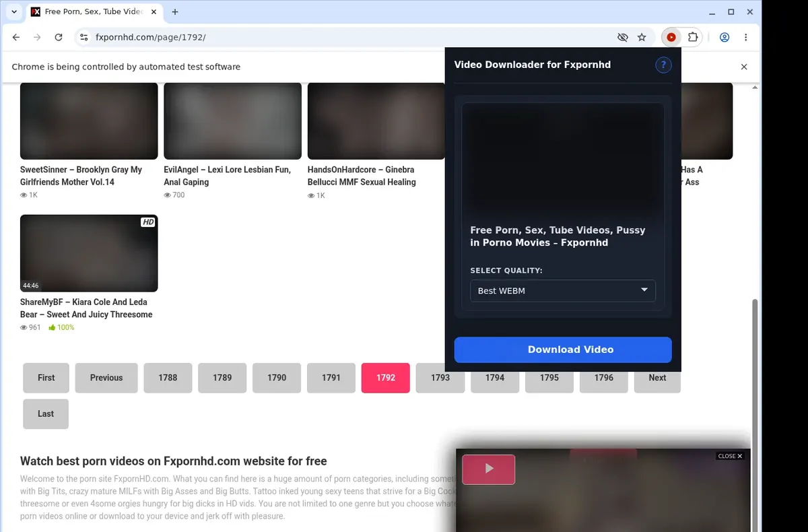Viewport: 808px width, 532px height.
Task: Click the 100% thumbs-up rating
Action: [x=61, y=327]
